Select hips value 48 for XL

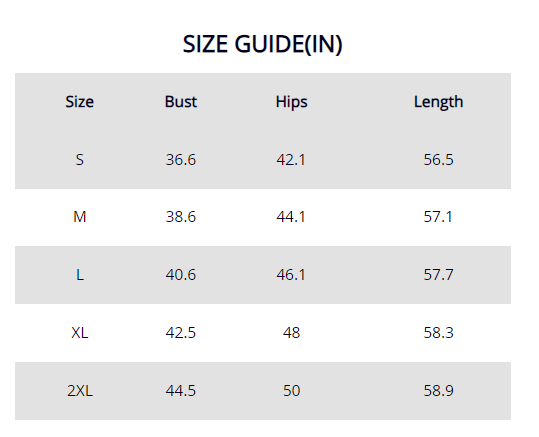click(x=292, y=333)
